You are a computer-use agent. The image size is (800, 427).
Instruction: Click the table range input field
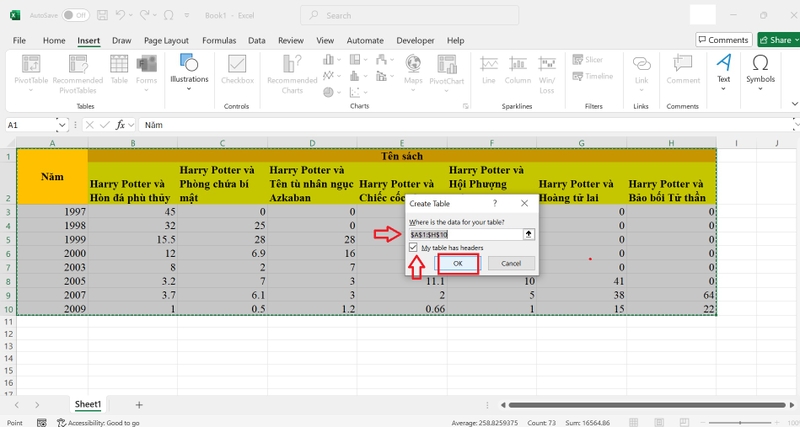click(465, 235)
